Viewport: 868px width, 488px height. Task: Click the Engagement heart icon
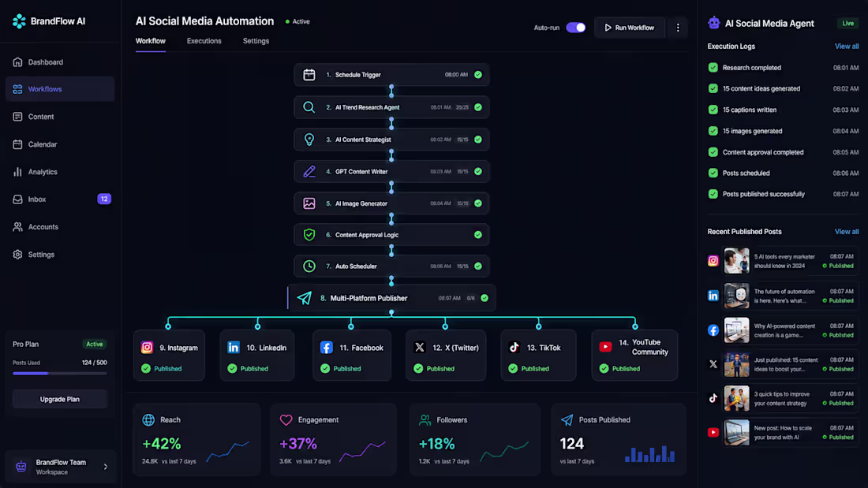pos(286,420)
